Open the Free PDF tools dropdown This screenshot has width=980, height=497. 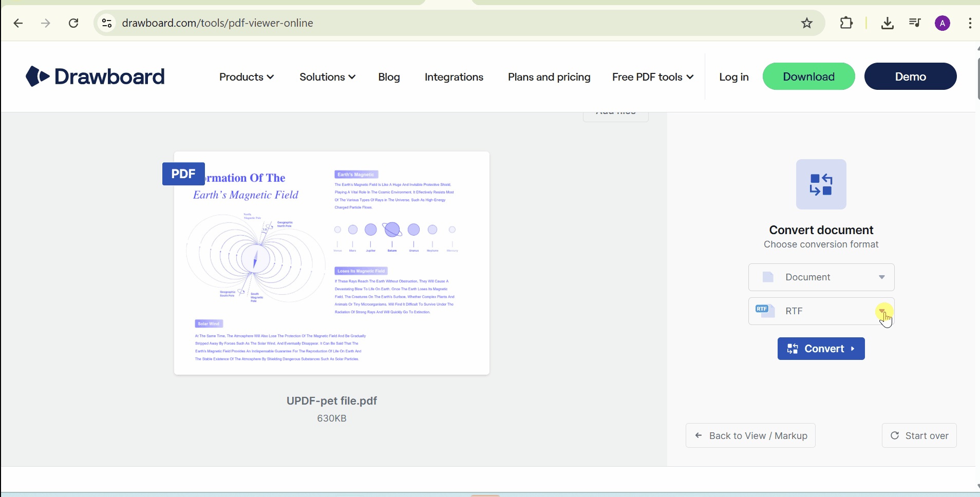coord(653,77)
